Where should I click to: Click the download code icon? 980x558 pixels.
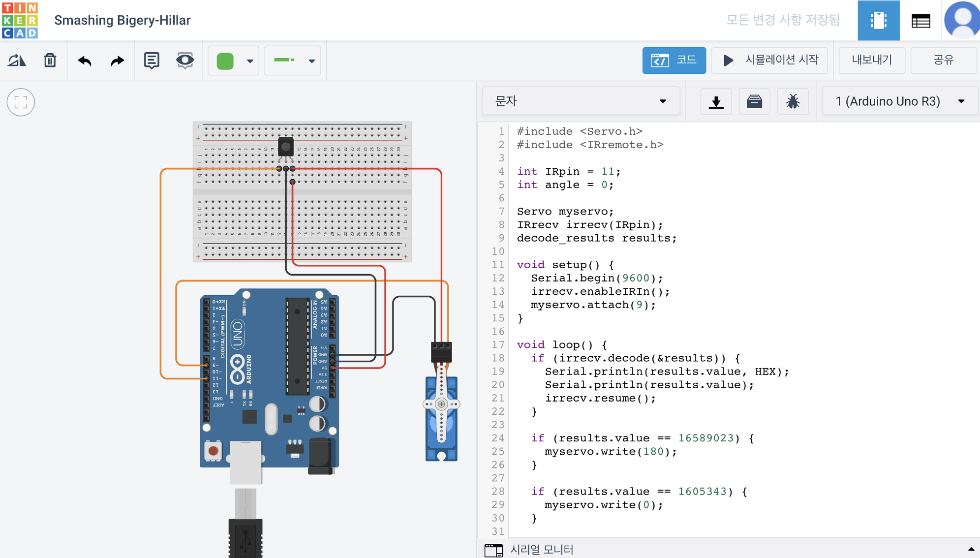click(716, 101)
